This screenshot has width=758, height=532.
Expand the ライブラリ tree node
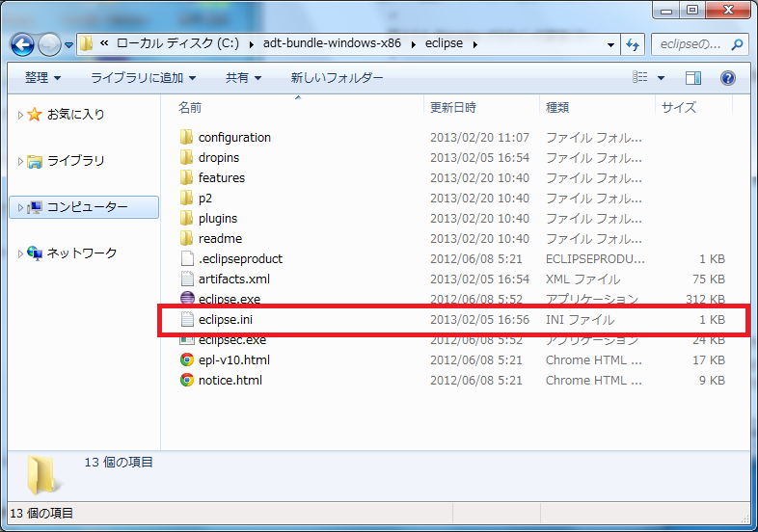coord(20,161)
